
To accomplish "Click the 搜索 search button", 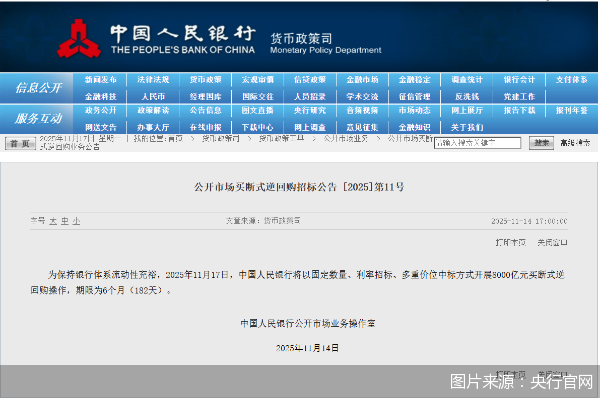I will pyautogui.click(x=541, y=143).
